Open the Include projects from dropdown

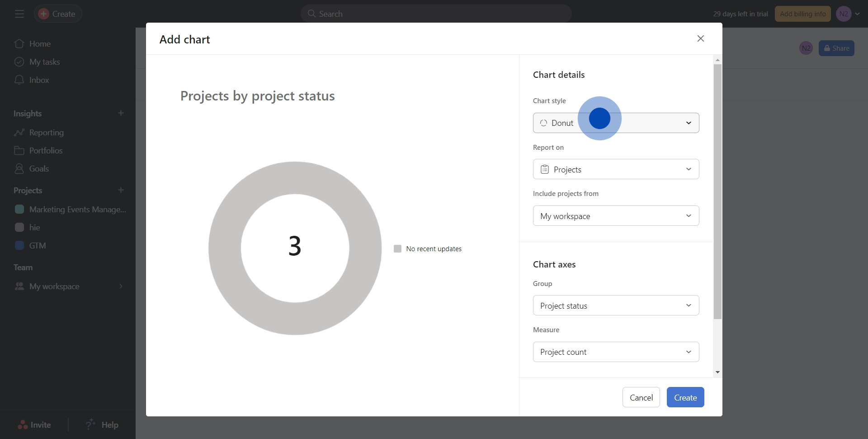pos(616,216)
